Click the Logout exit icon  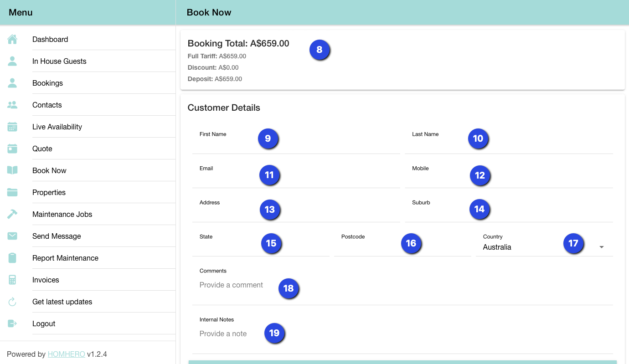(12, 324)
